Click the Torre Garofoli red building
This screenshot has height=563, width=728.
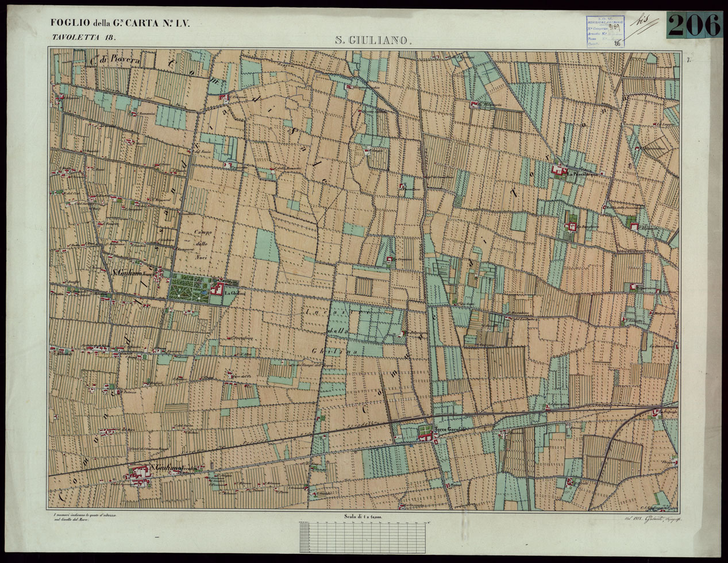tap(426, 437)
